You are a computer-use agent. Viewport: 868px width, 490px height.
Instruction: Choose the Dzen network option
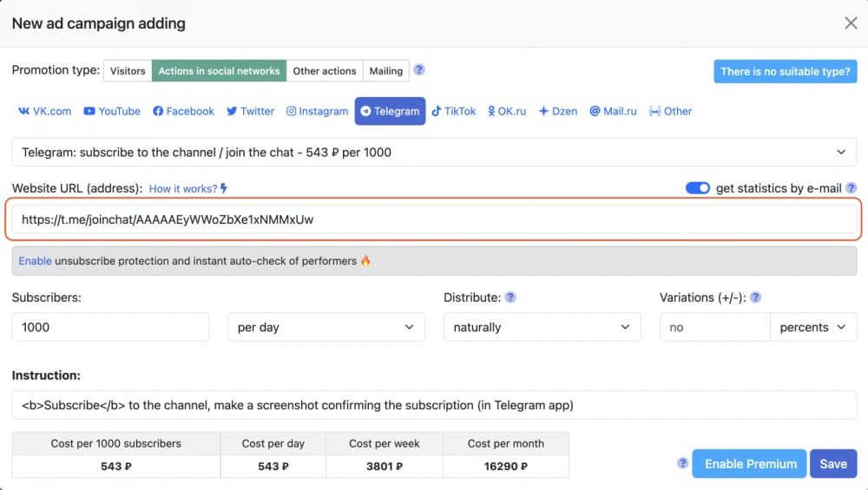coord(558,111)
